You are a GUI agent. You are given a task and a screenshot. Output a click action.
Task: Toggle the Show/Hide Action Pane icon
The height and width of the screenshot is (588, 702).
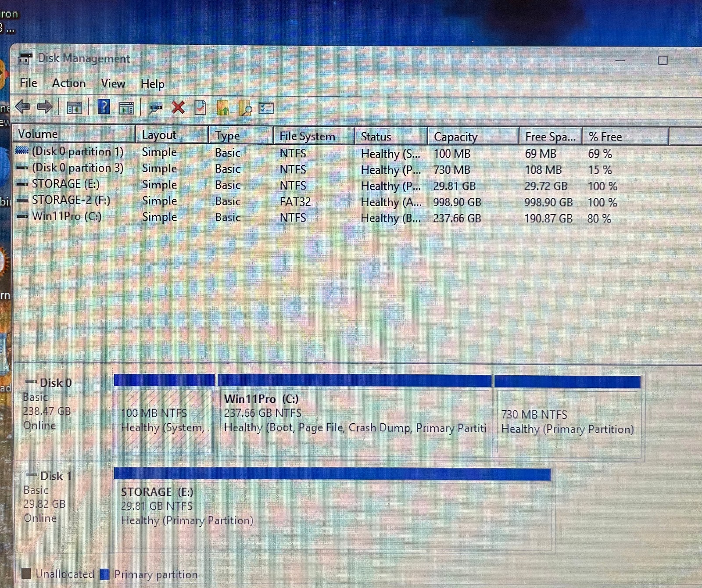(126, 108)
